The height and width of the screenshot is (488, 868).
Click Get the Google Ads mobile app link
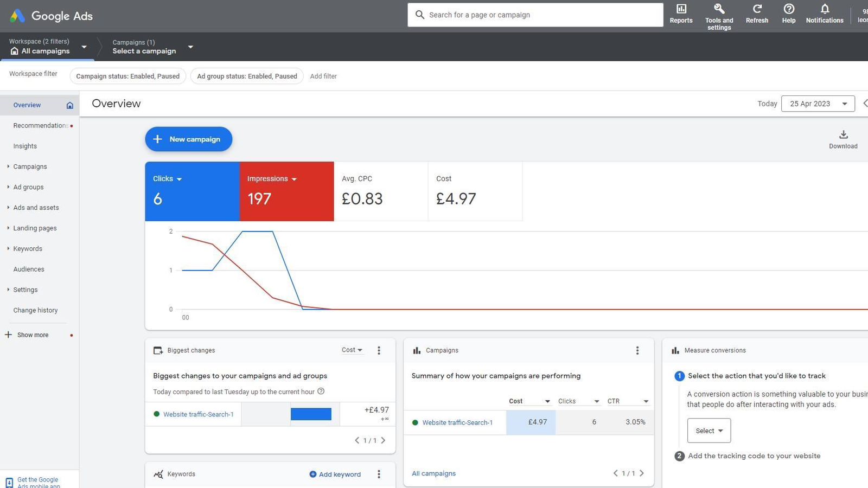(x=38, y=483)
